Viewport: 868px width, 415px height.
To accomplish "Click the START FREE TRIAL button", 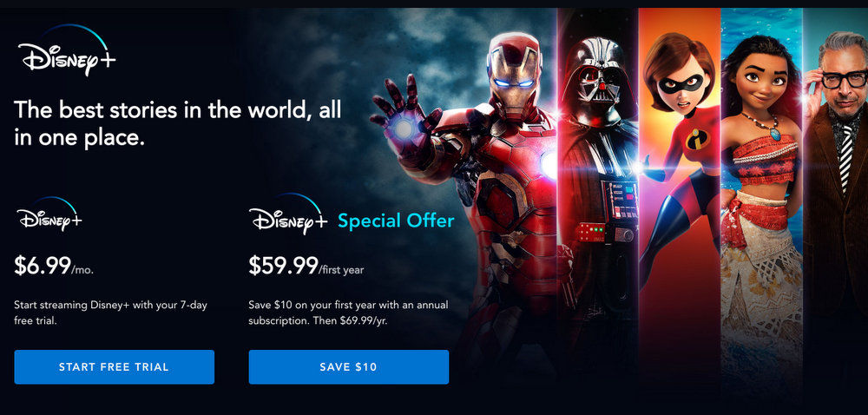I will click(x=114, y=367).
